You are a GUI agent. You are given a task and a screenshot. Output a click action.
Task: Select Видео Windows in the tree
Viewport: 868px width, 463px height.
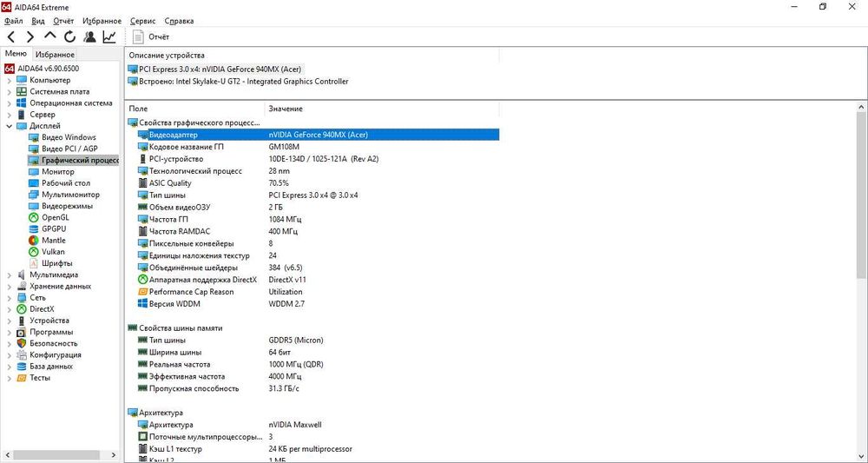point(69,137)
